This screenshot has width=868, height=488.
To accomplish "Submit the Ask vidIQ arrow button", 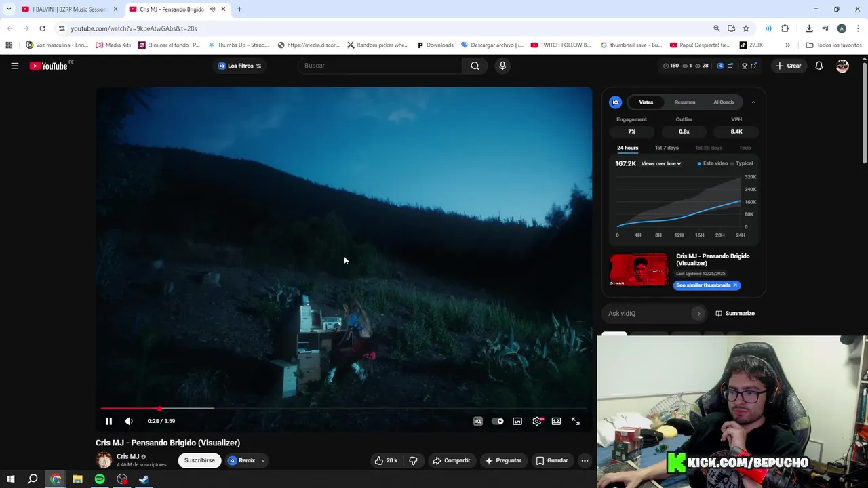I will coord(698,314).
